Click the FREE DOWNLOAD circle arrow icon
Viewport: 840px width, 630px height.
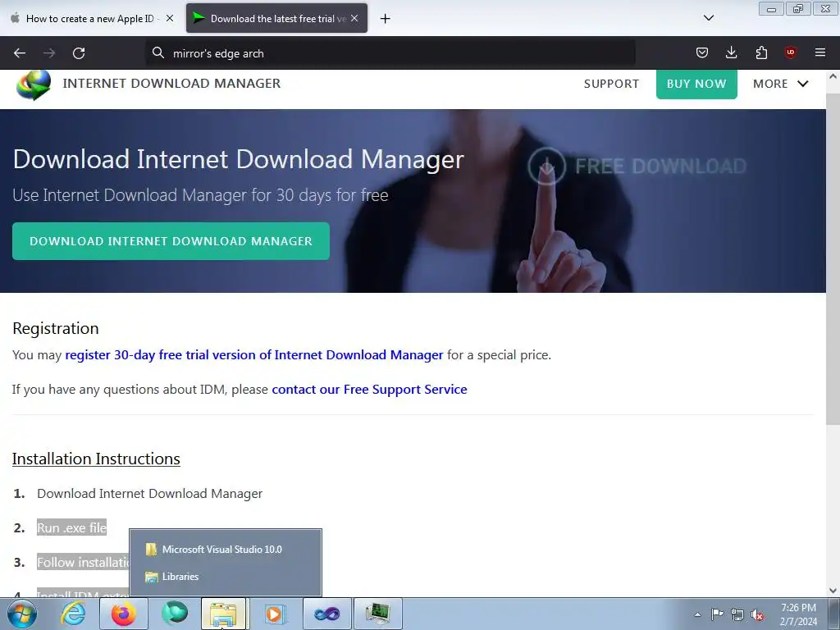pyautogui.click(x=546, y=166)
